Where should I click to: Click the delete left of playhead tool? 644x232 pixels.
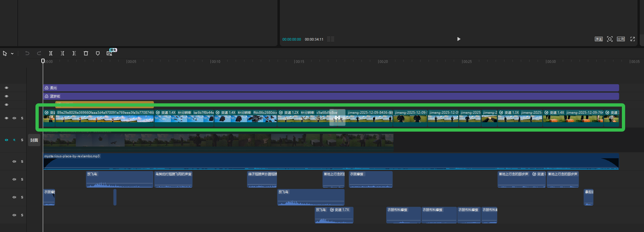point(62,53)
